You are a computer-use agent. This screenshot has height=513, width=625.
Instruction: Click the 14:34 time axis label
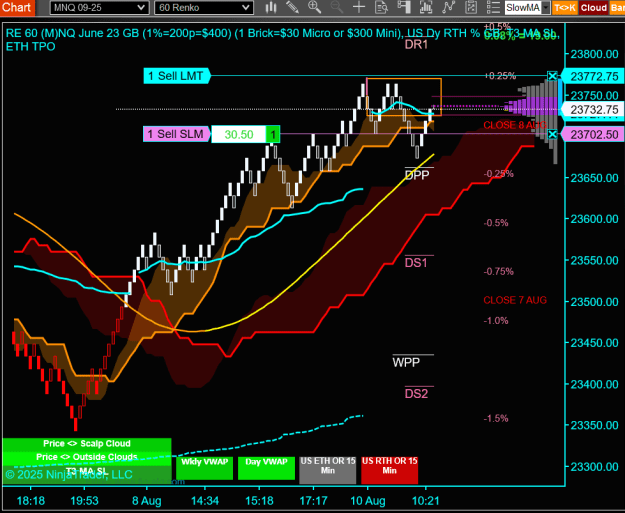tap(205, 501)
